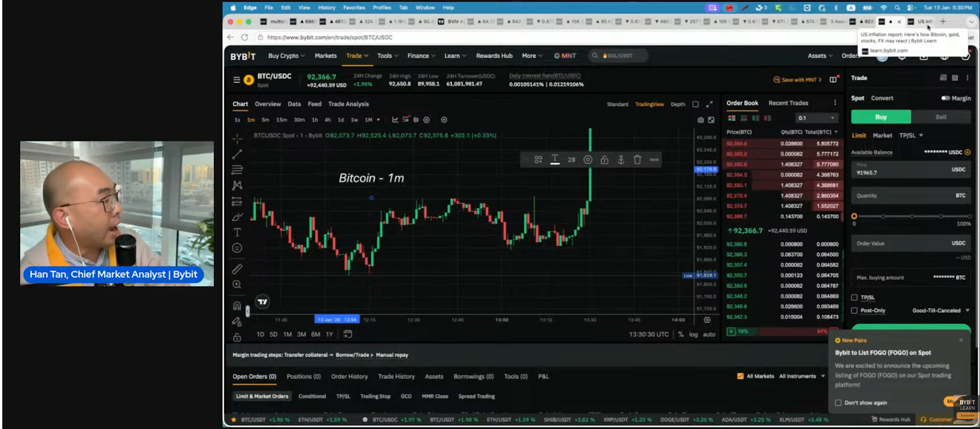Open the Rewards Hub link
This screenshot has width=980, height=429.
[x=494, y=56]
